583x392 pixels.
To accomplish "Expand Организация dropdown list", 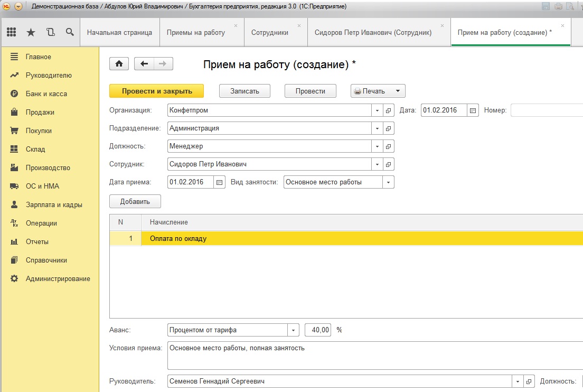I will point(377,110).
